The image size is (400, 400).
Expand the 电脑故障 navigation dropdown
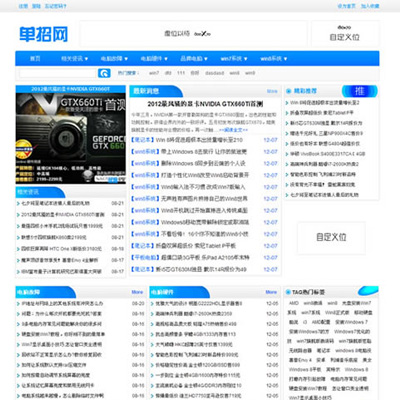click(x=114, y=59)
